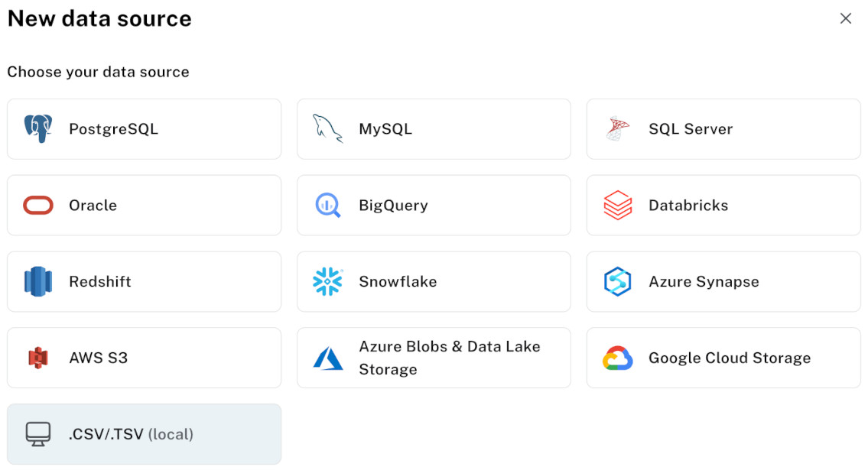Screen dimensions: 868x470
Task: Click the PostgreSQL elephant logo icon
Action: click(x=37, y=128)
